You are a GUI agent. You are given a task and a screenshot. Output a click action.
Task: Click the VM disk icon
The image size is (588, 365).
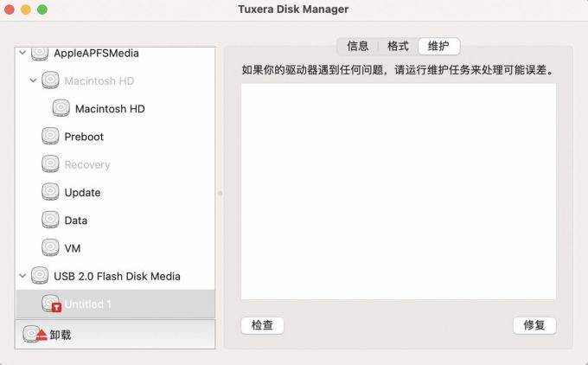[50, 247]
